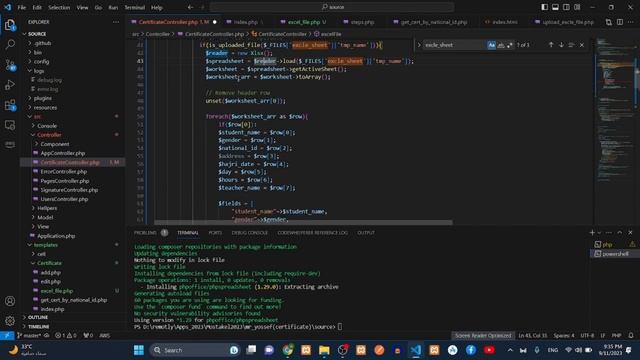Toggle Match Case in find widget

[x=491, y=45]
